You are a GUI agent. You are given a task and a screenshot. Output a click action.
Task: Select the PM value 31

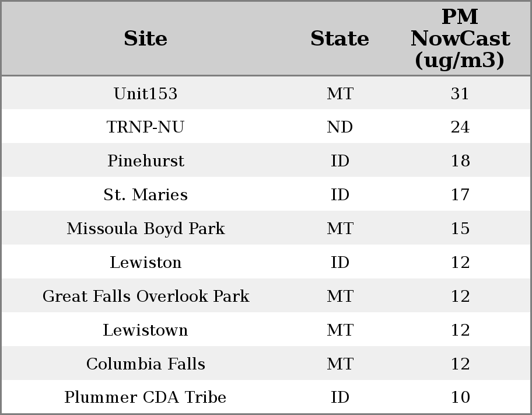coord(460,93)
